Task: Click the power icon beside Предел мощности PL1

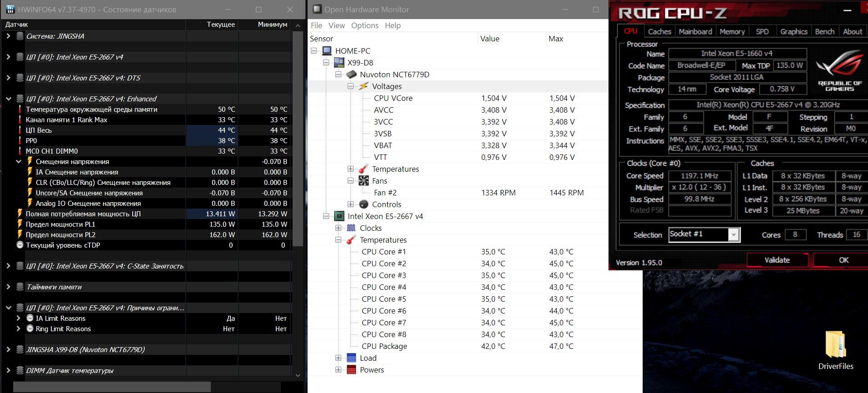Action: point(20,224)
